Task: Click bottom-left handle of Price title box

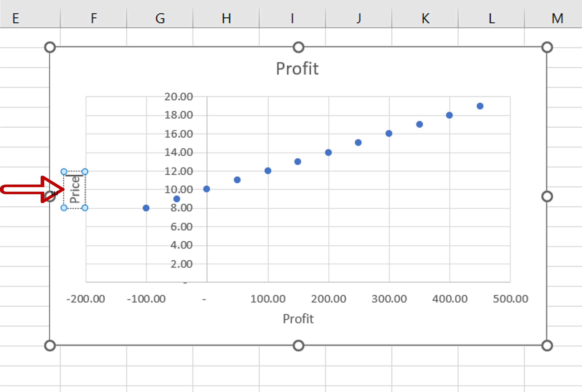Action: (64, 208)
